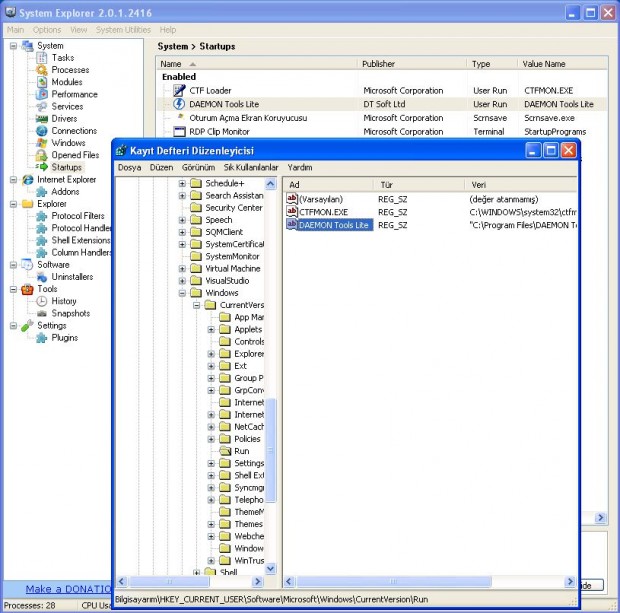Expand the Policies registry key
The height and width of the screenshot is (613, 620).
click(211, 439)
